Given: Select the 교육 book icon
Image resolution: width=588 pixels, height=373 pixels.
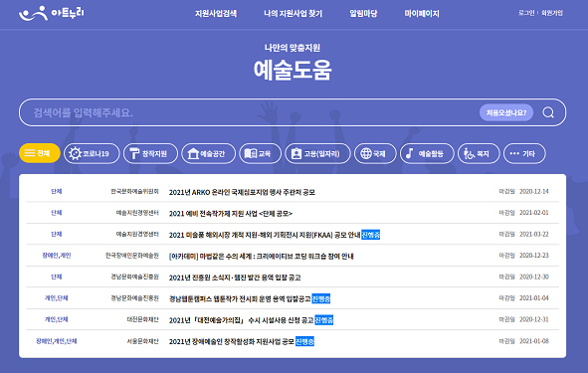Looking at the screenshot, I should click(x=251, y=153).
